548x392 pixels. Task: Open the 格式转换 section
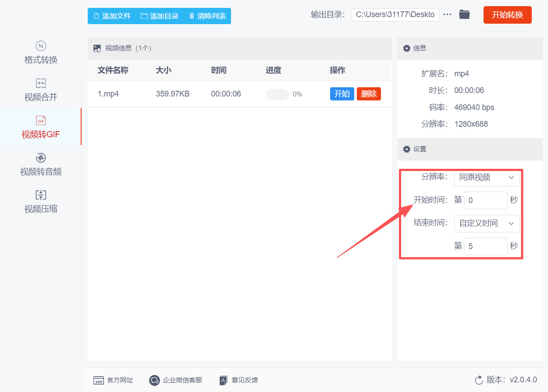pos(41,53)
